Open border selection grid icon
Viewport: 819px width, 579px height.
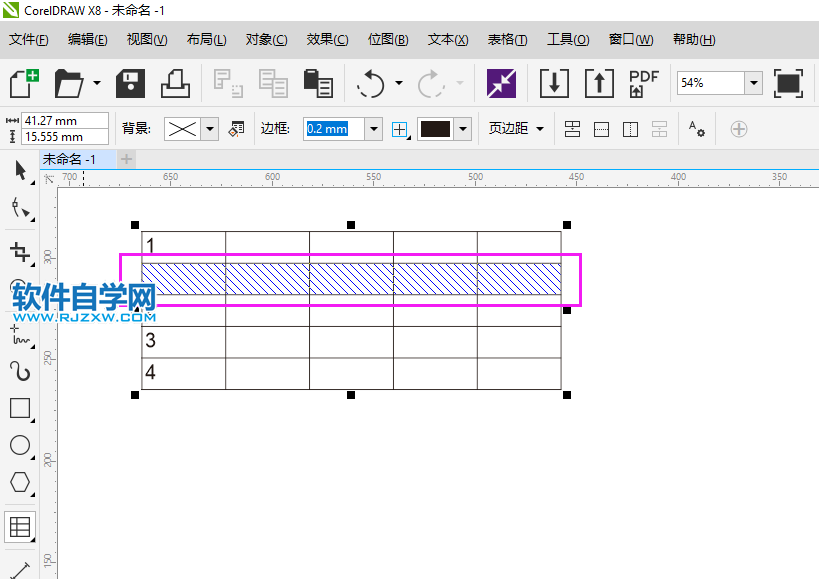pyautogui.click(x=400, y=129)
